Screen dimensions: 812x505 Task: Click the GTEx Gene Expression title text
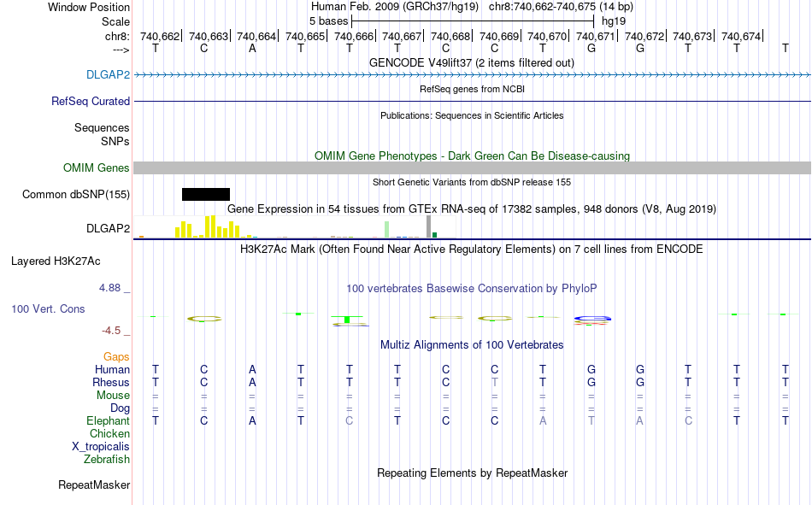point(471,208)
